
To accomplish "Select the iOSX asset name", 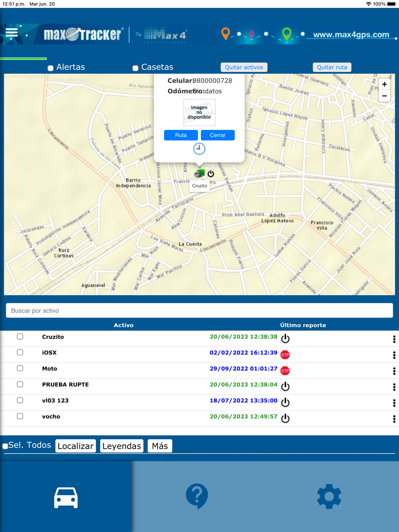I will [x=49, y=353].
